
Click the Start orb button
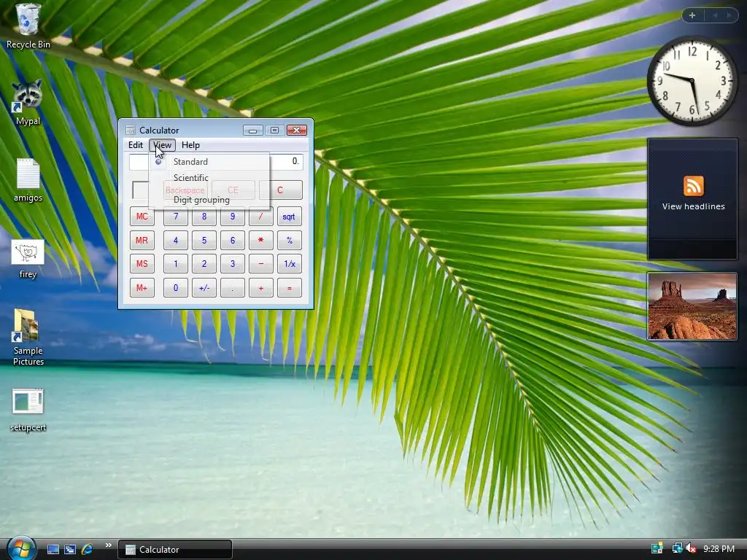coord(21,548)
